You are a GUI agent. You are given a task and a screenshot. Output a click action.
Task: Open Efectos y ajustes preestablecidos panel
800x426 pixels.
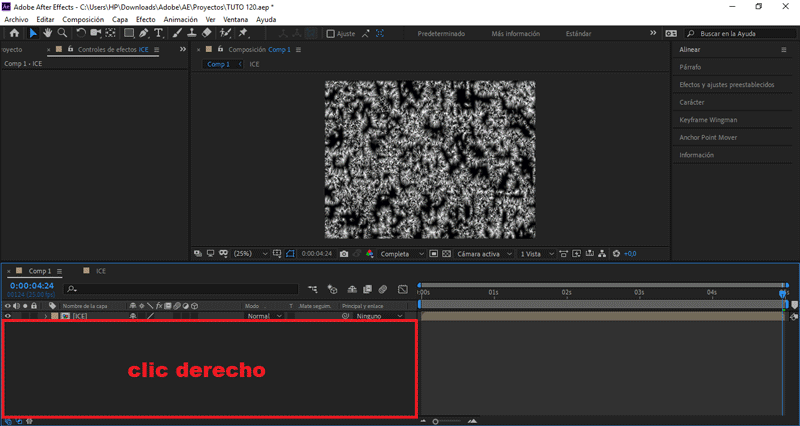pos(726,85)
